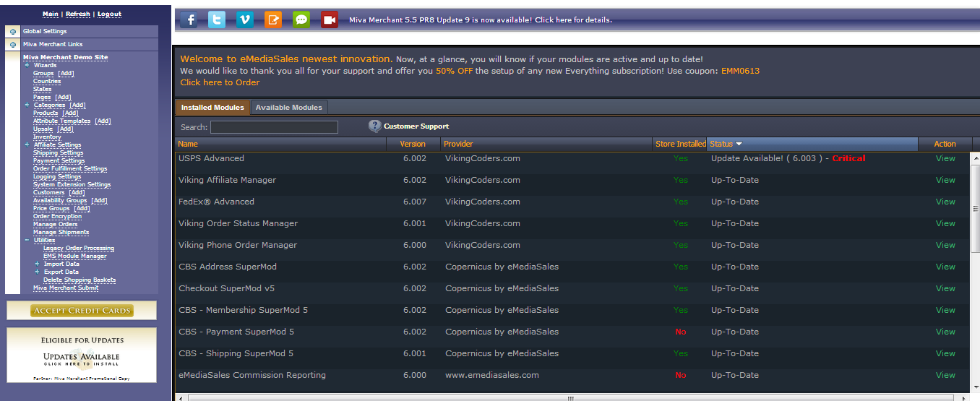View the Viking Affiliate Manager module
This screenshot has width=980, height=401.
pyautogui.click(x=945, y=180)
